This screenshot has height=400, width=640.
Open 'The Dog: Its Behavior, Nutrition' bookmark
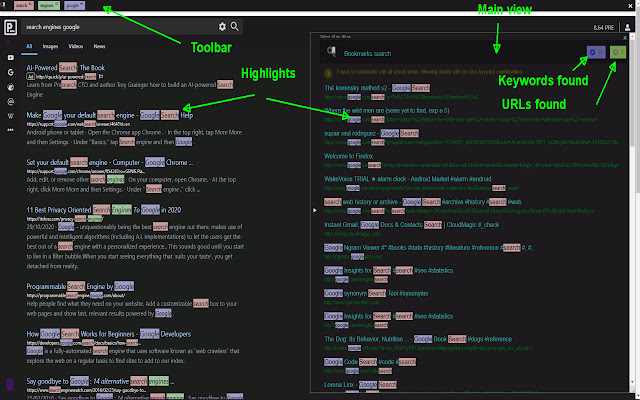coord(418,339)
